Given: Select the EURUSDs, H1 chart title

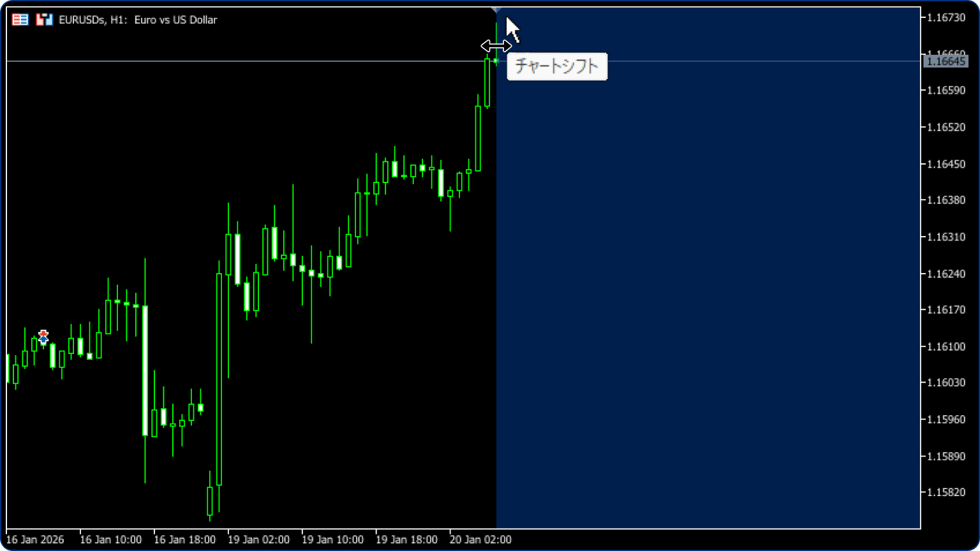Looking at the screenshot, I should pyautogui.click(x=138, y=20).
